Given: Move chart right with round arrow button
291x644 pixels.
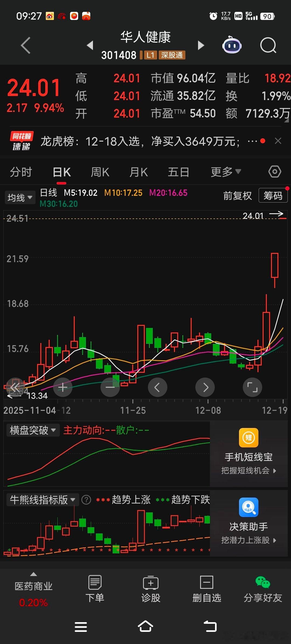Looking at the screenshot, I should pos(205,388).
